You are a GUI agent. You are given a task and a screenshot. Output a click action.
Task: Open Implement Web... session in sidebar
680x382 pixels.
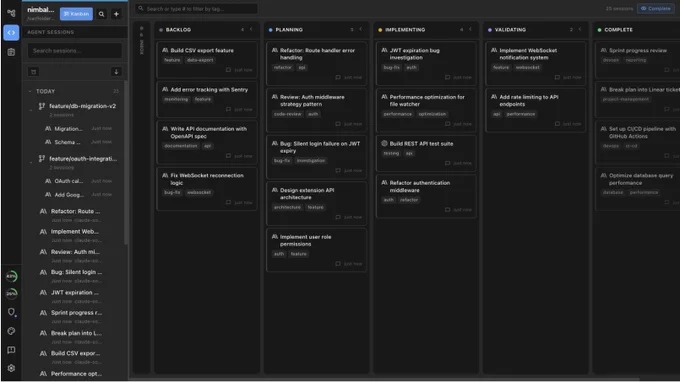coord(76,235)
